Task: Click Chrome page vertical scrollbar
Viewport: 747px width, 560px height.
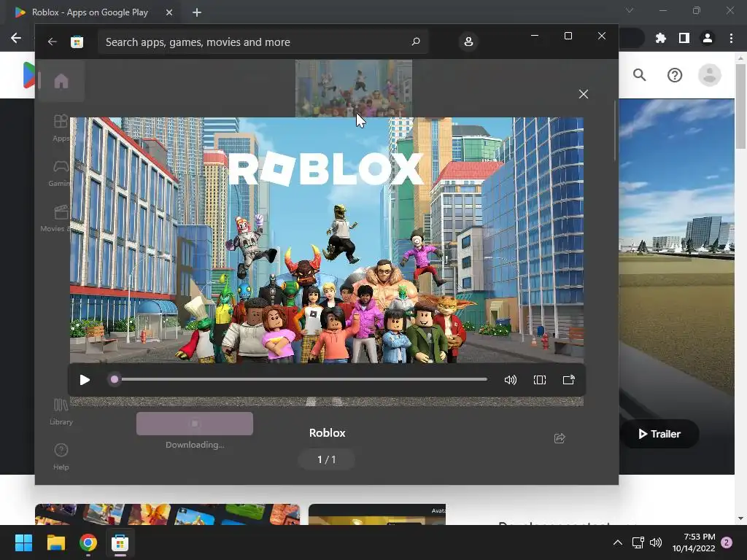Action: coord(740,106)
